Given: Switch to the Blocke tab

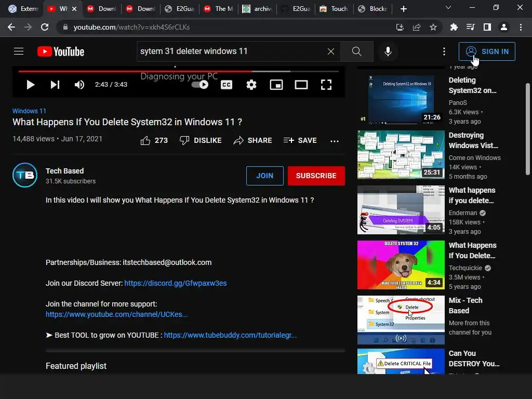Looking at the screenshot, I should pos(373,9).
